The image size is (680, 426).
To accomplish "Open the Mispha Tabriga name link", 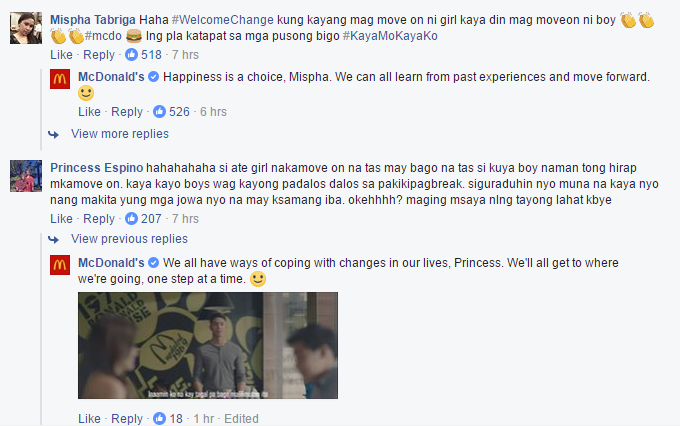I will tap(93, 20).
